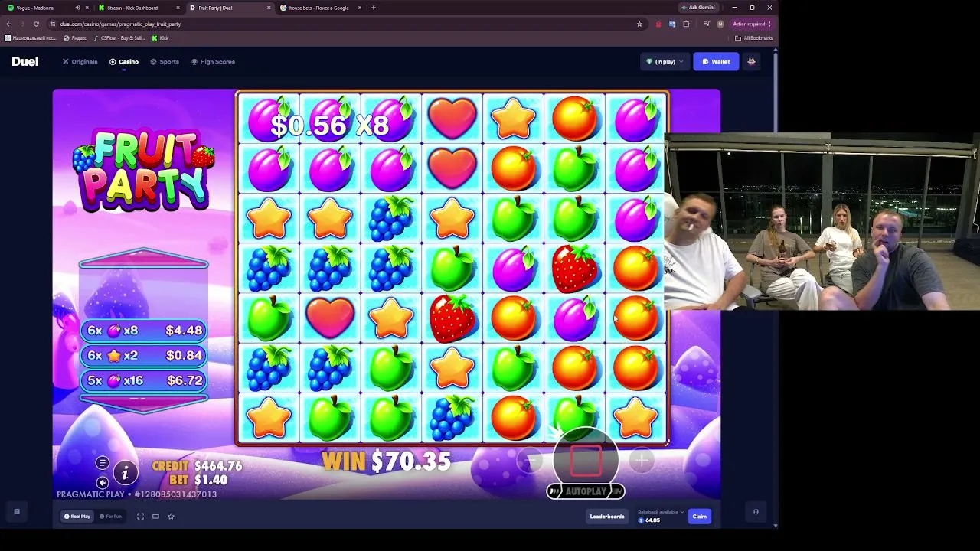Click the webcam overlay video
This screenshot has height=551, width=980.
tap(822, 222)
